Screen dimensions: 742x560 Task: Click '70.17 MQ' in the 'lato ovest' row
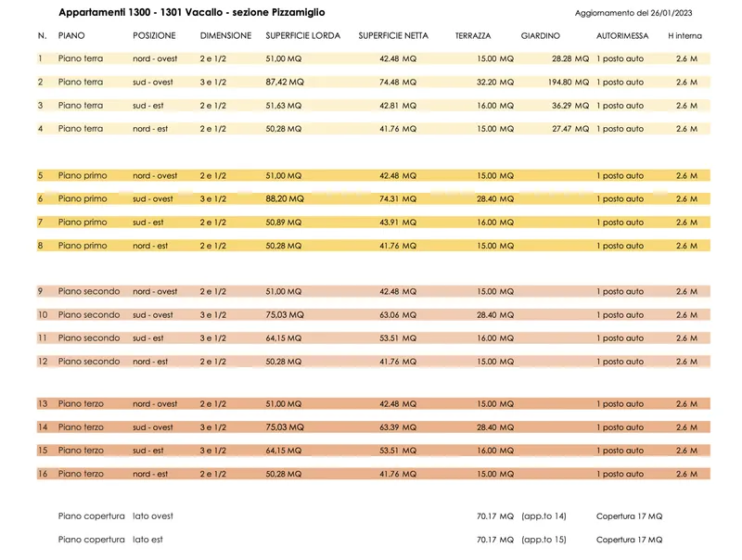[495, 516]
